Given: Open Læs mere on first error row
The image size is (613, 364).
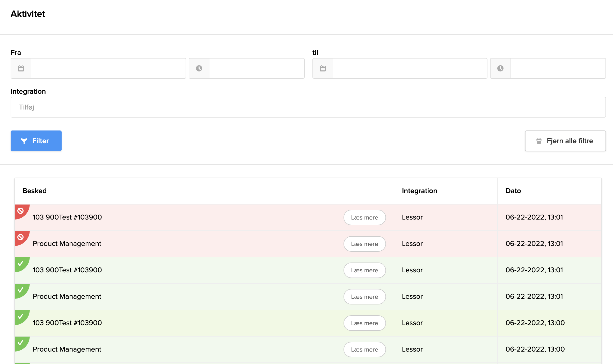Looking at the screenshot, I should pos(364,217).
